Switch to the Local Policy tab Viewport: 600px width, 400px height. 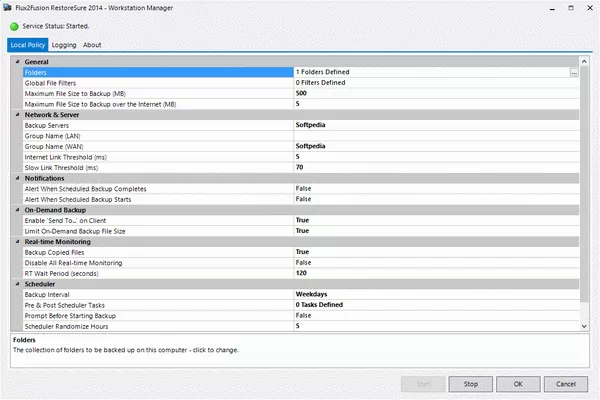tap(28, 45)
